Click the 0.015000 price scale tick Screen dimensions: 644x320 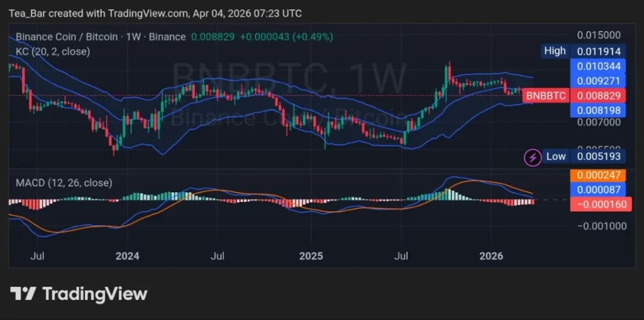[x=599, y=35]
